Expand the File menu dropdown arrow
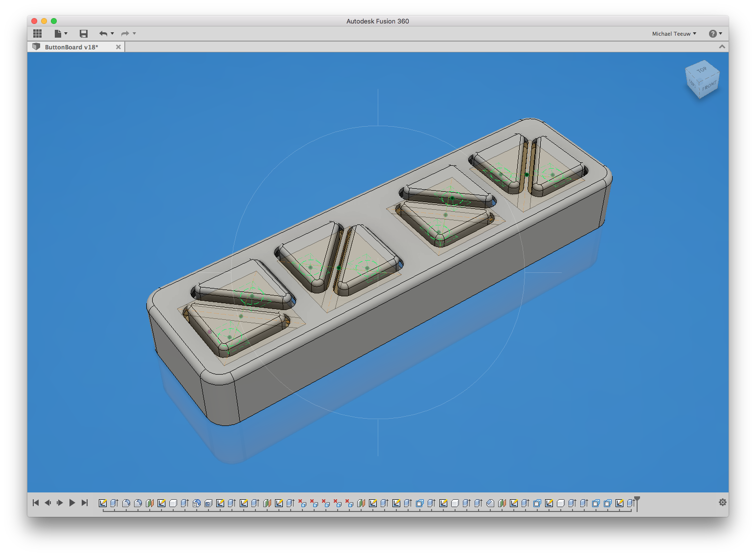This screenshot has width=756, height=556. point(66,33)
